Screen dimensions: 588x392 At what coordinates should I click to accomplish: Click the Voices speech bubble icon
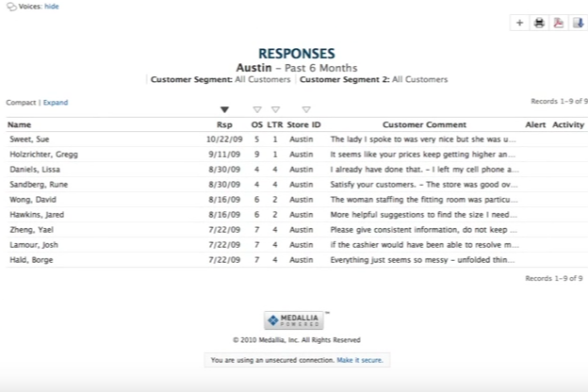[x=10, y=7]
